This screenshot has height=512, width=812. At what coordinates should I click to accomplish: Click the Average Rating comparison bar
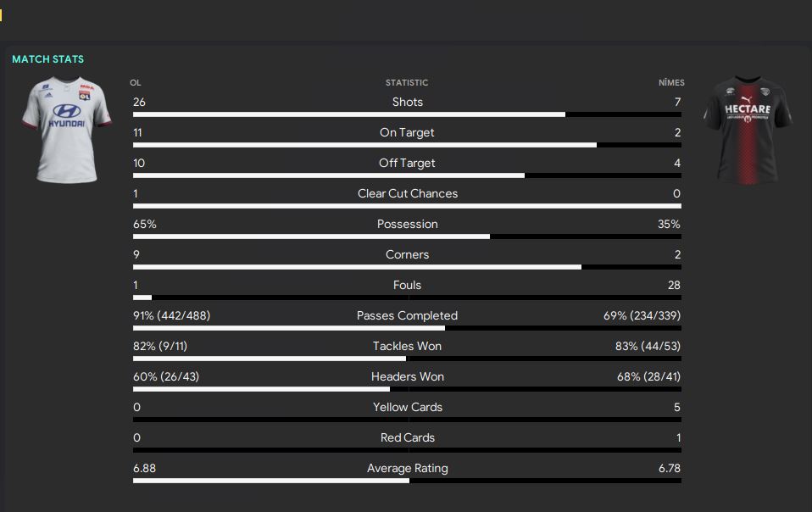click(407, 481)
